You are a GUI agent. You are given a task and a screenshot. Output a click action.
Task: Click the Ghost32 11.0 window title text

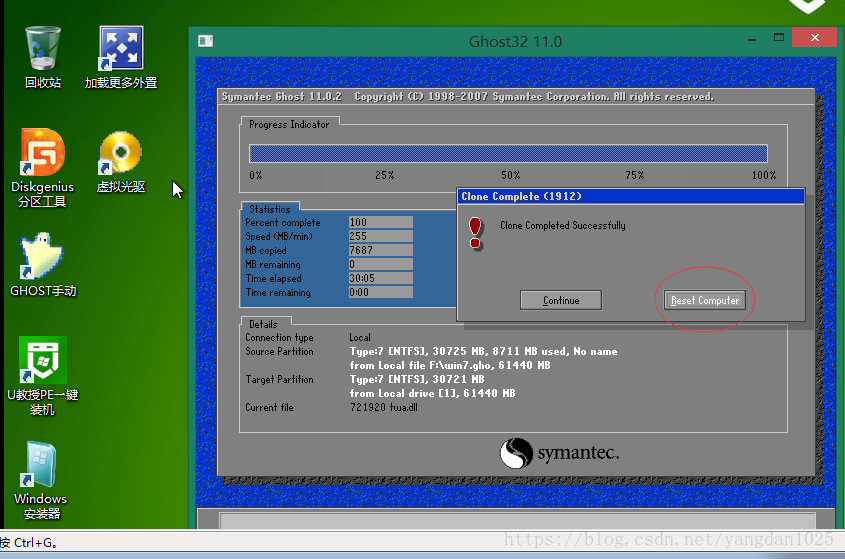pos(515,42)
